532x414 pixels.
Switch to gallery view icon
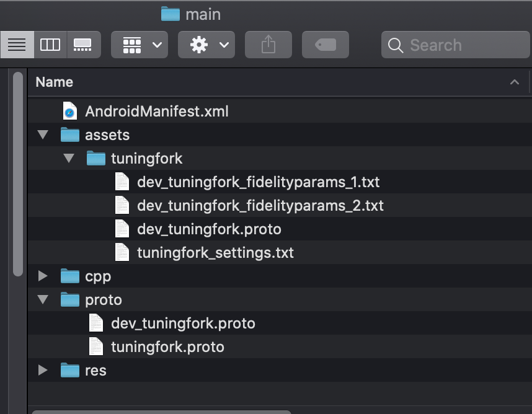coord(83,45)
